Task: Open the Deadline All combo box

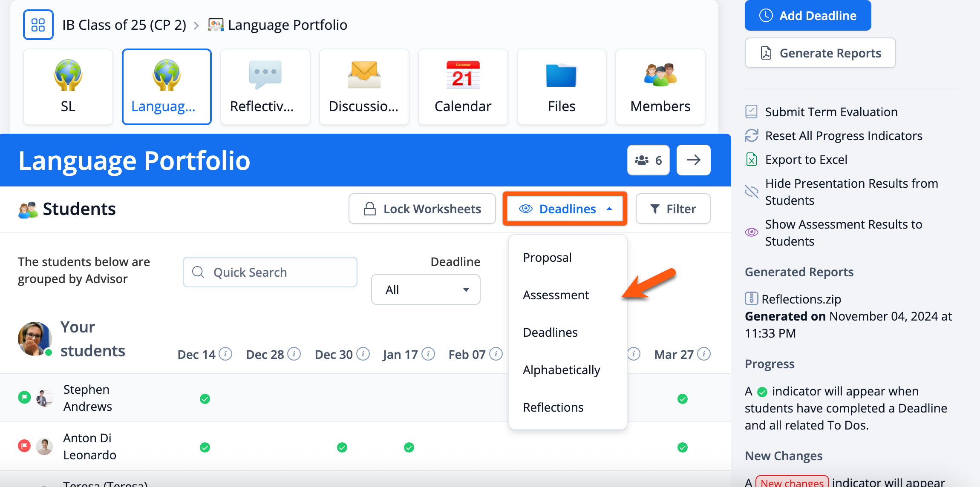Action: [426, 289]
